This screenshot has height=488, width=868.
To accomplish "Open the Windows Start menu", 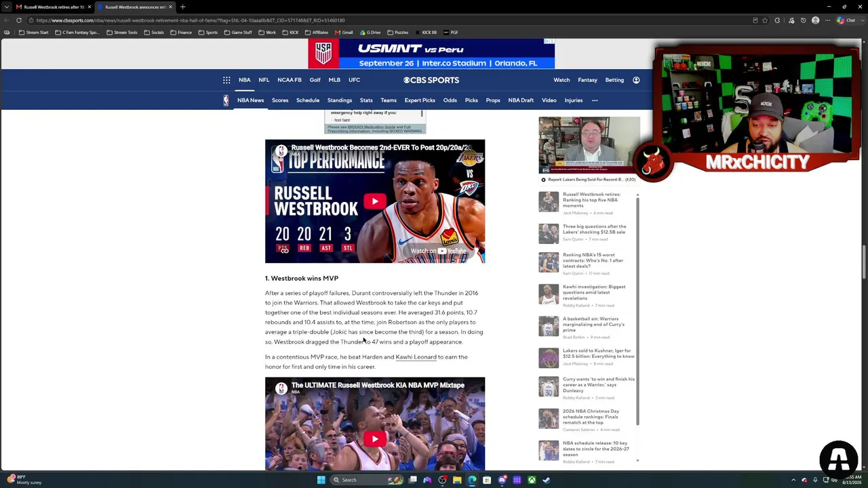I will pos(321,480).
